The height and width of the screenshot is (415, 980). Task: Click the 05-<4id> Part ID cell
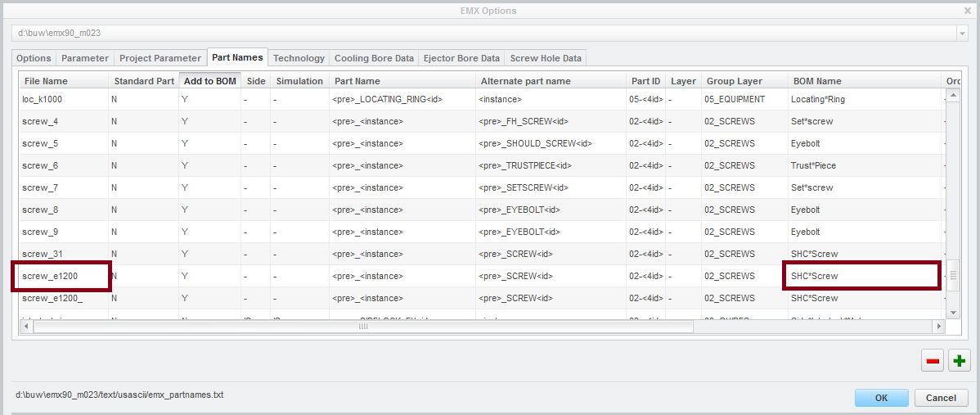(x=645, y=99)
